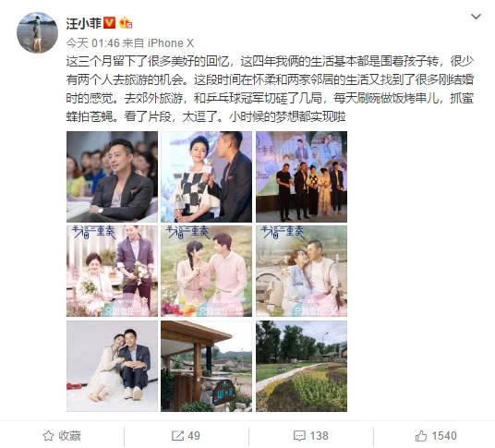Open white studio couple sitting photo

pos(112,366)
